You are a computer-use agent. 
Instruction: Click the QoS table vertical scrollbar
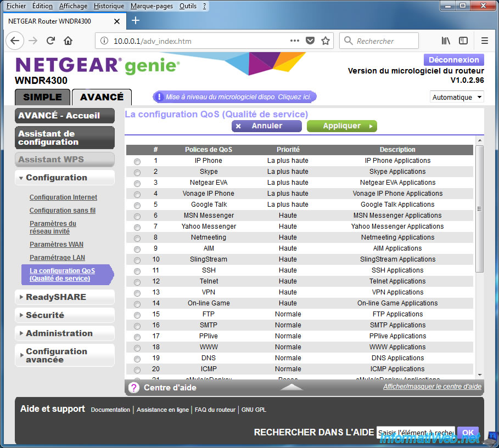(479, 208)
